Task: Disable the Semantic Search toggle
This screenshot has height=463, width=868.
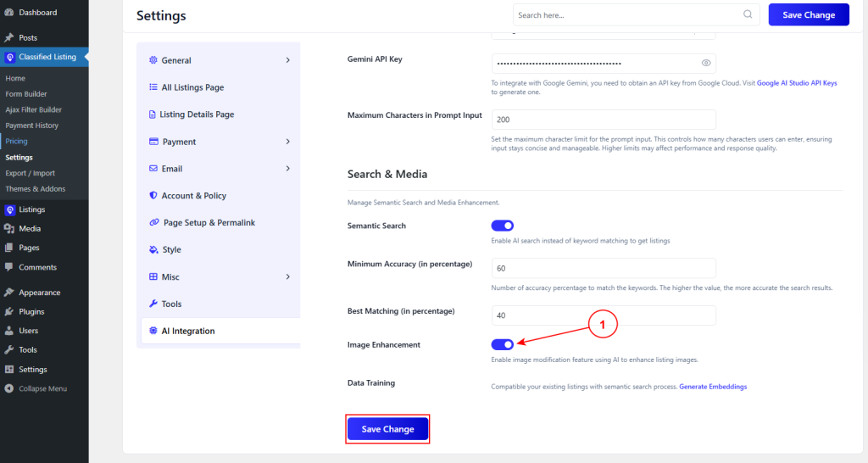Action: [503, 226]
